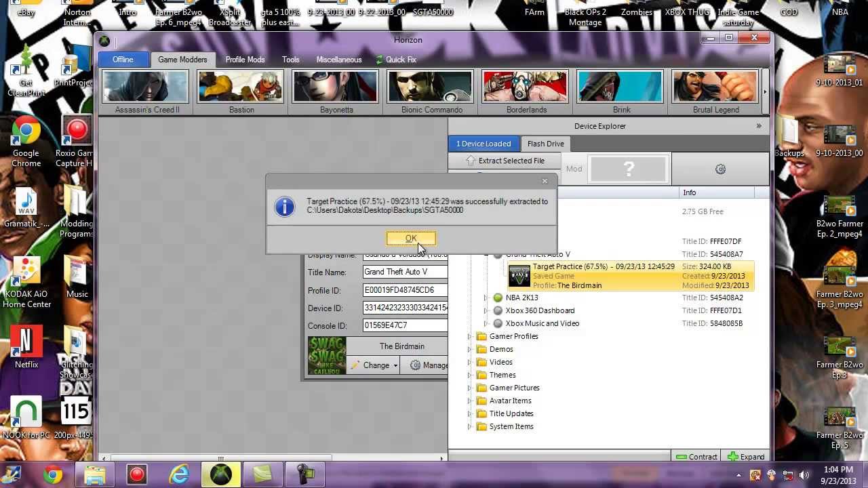
Task: Expand the Xbox 360 Dashboard node
Action: (x=486, y=310)
